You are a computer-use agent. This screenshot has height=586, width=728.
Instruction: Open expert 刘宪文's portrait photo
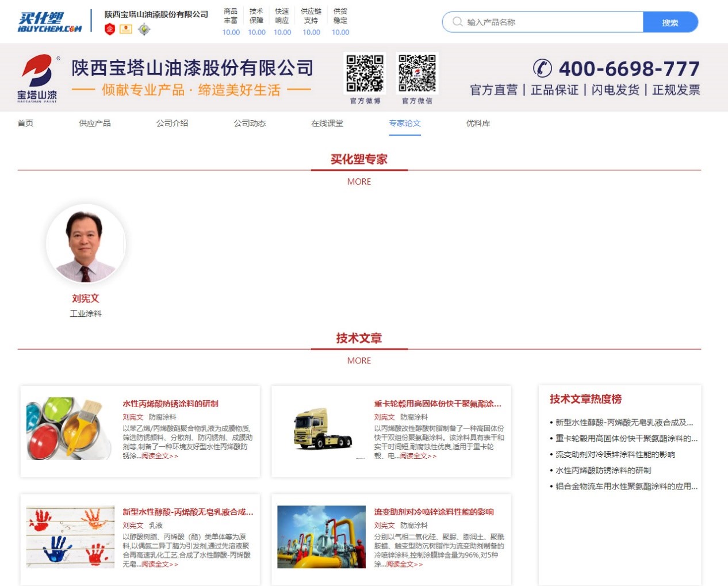86,243
